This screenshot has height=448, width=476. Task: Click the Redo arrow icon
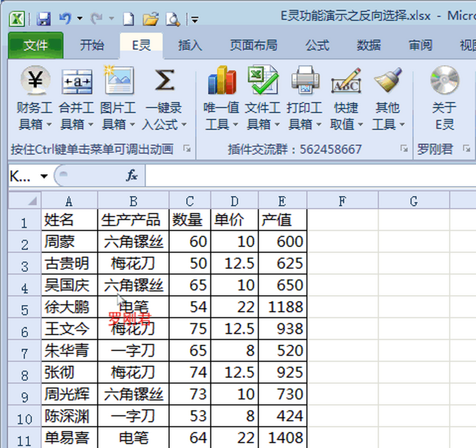coord(96,18)
